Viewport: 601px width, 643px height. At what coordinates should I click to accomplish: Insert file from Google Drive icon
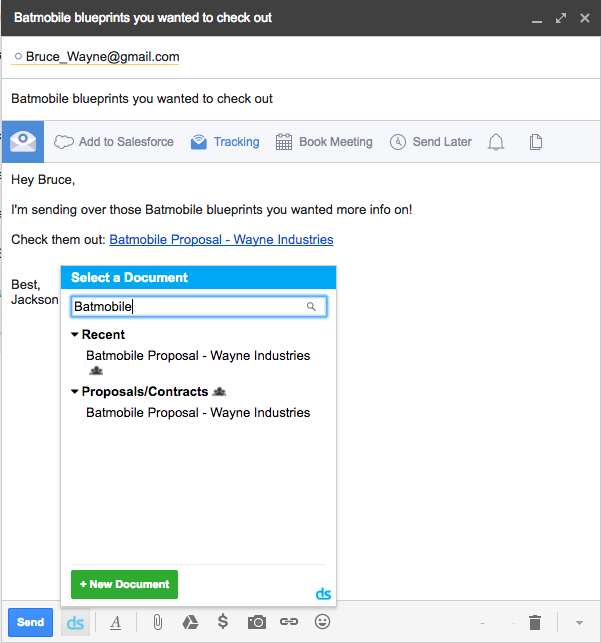[190, 622]
